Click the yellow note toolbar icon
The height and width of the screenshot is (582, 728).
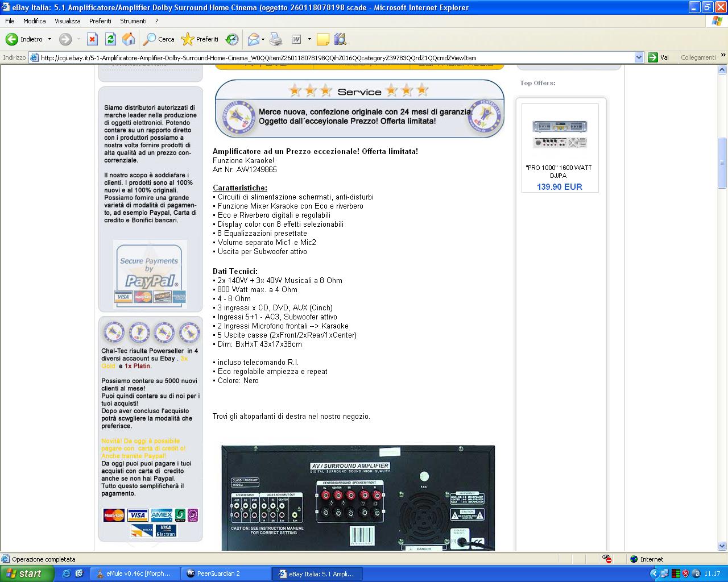[323, 39]
